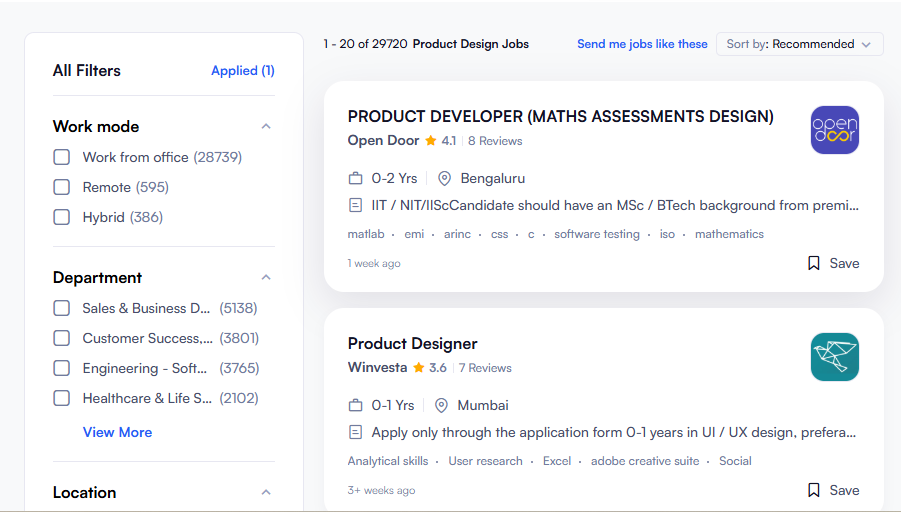Open the Product Designer job title

[413, 344]
